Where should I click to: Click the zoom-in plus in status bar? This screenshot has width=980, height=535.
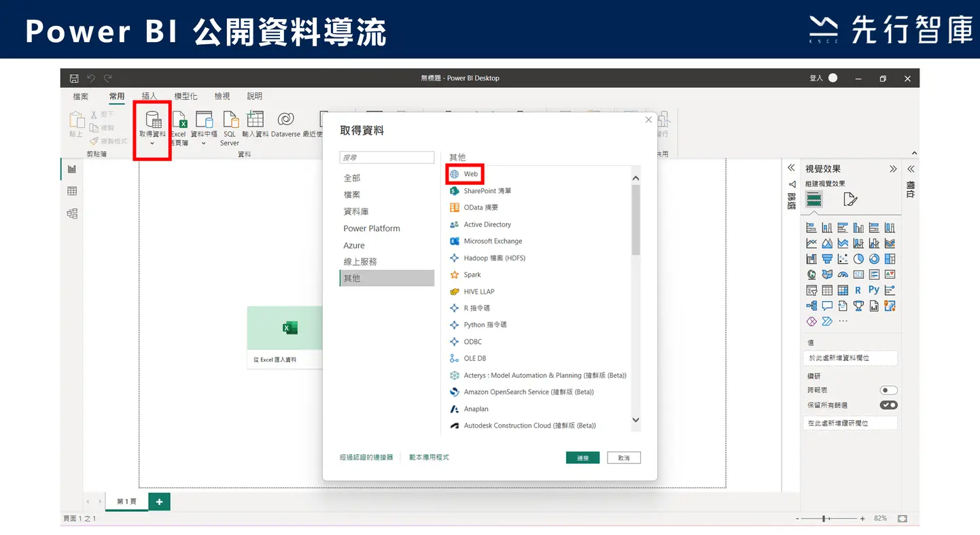(862, 519)
